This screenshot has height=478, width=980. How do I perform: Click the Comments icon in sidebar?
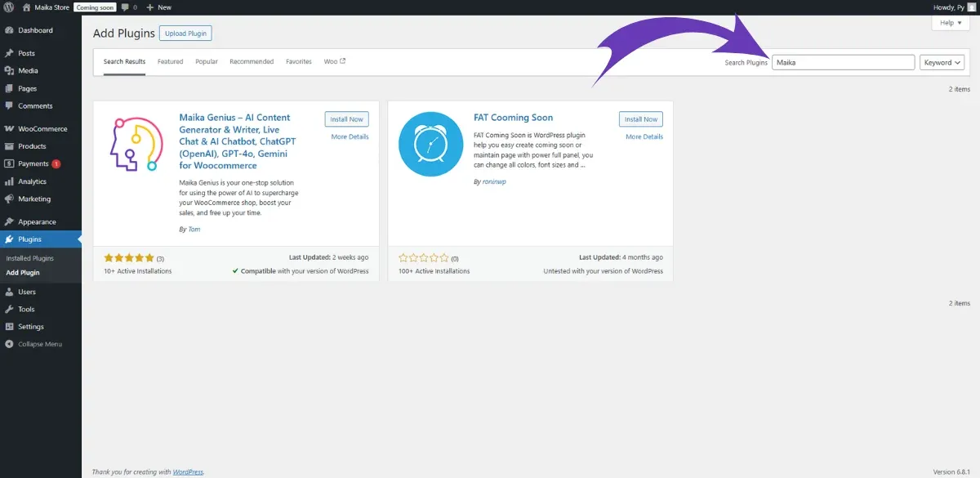[9, 106]
